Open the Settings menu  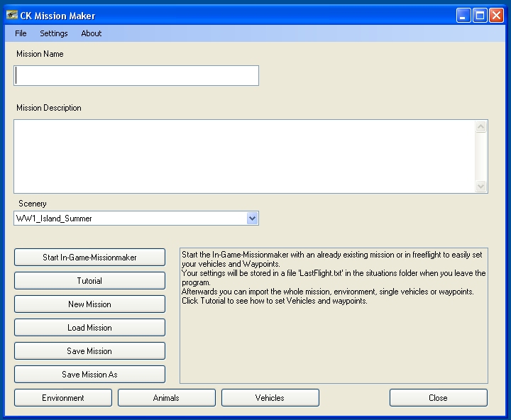[x=54, y=33]
